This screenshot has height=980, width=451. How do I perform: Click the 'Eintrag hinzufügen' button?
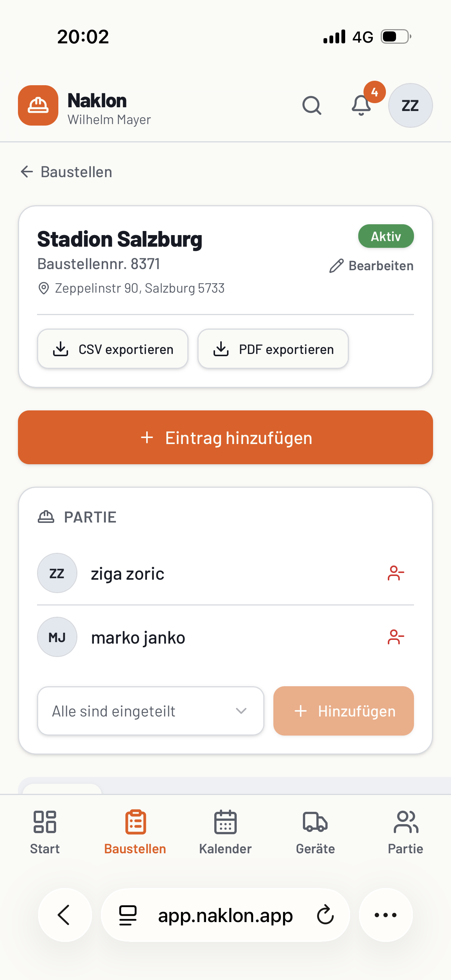click(225, 437)
